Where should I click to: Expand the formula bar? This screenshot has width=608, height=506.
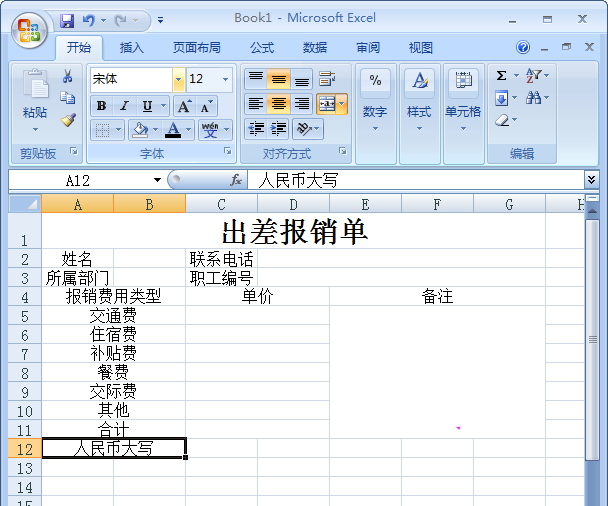591,179
